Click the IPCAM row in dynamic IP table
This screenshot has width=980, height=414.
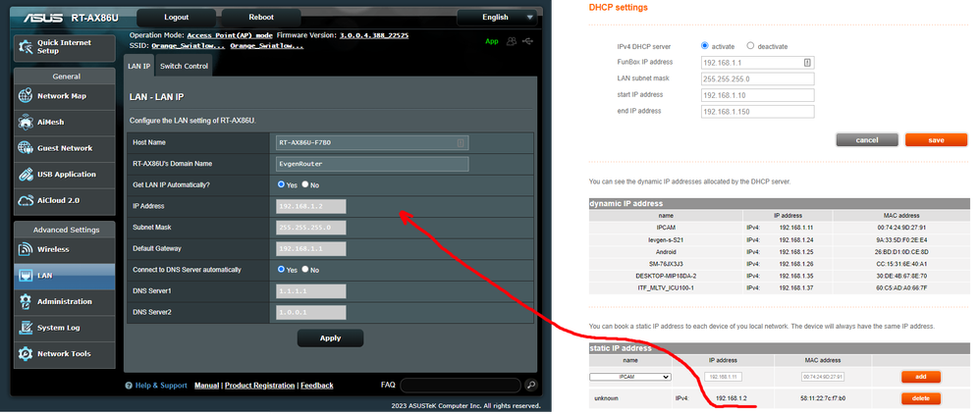point(780,229)
